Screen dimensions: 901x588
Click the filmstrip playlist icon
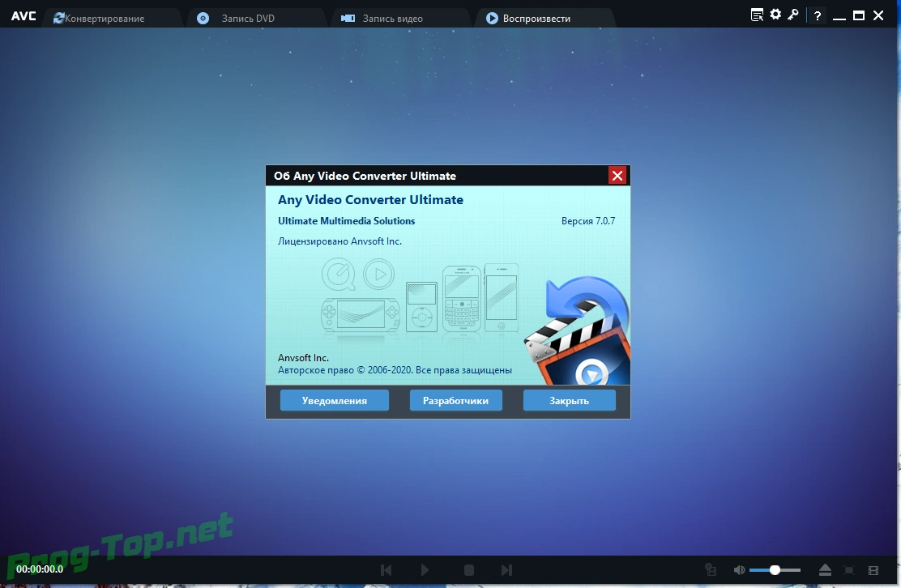873,570
